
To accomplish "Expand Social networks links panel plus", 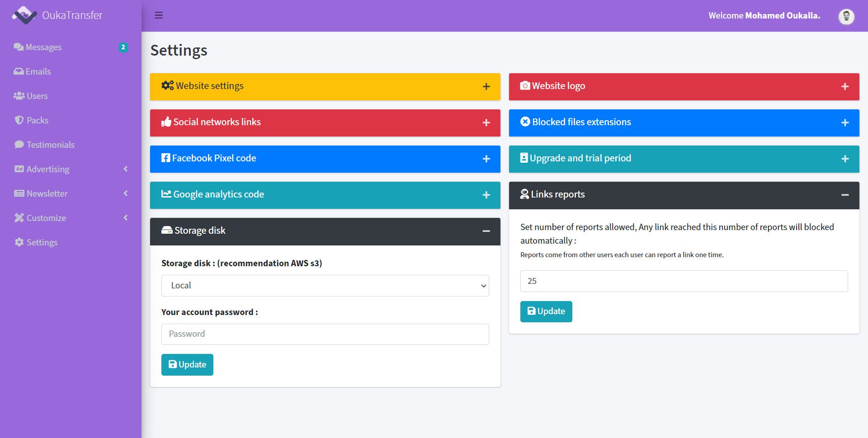I will [486, 122].
